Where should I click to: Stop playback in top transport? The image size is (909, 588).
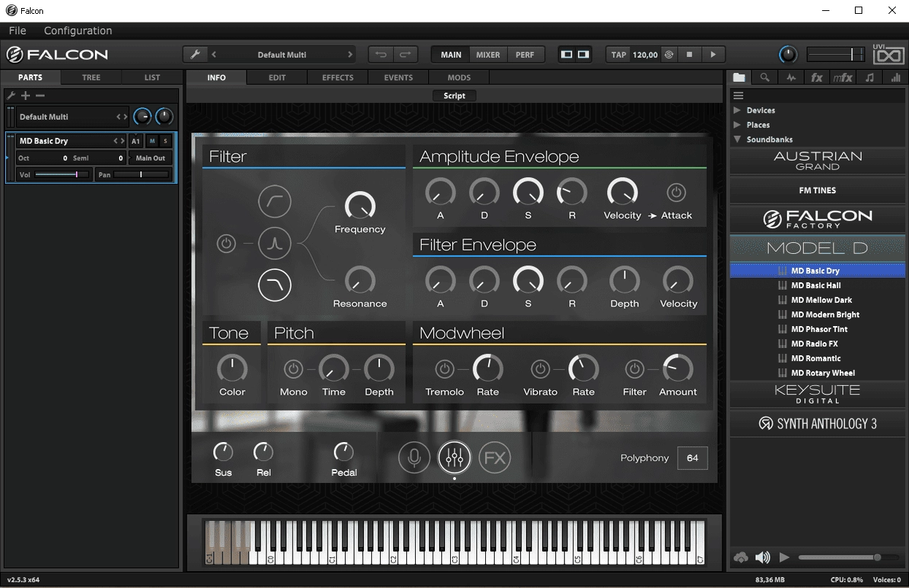point(689,55)
